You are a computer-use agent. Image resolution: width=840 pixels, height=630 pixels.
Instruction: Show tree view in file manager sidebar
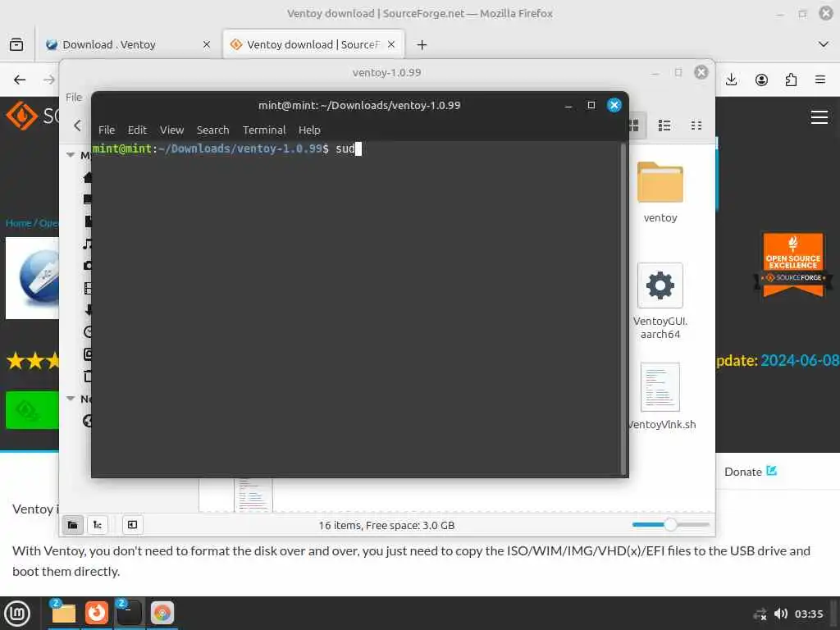pos(98,525)
